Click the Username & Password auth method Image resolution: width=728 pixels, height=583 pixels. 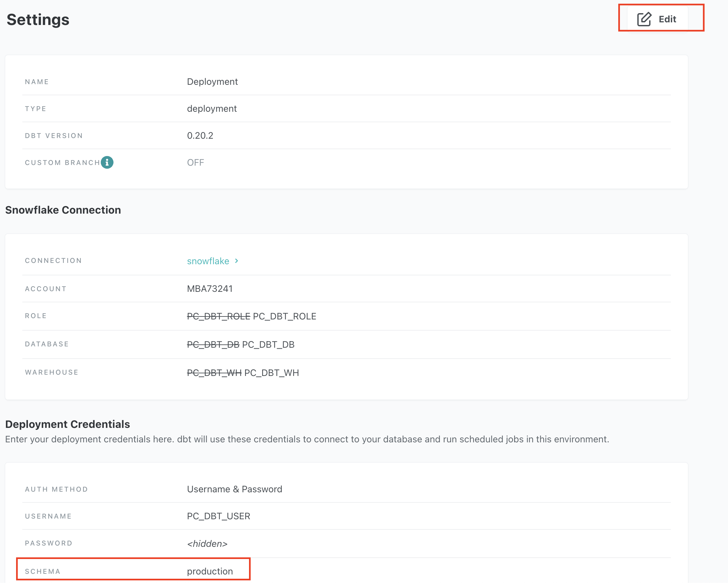(x=234, y=489)
